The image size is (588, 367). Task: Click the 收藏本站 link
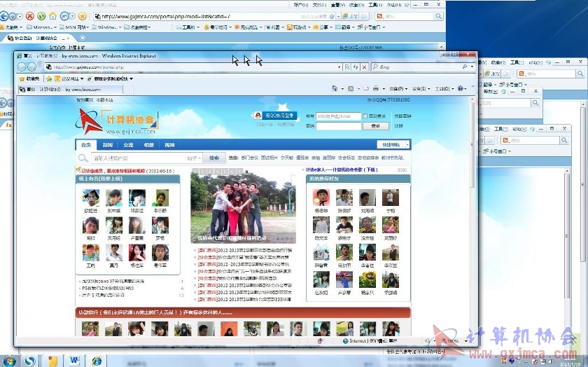[104, 100]
